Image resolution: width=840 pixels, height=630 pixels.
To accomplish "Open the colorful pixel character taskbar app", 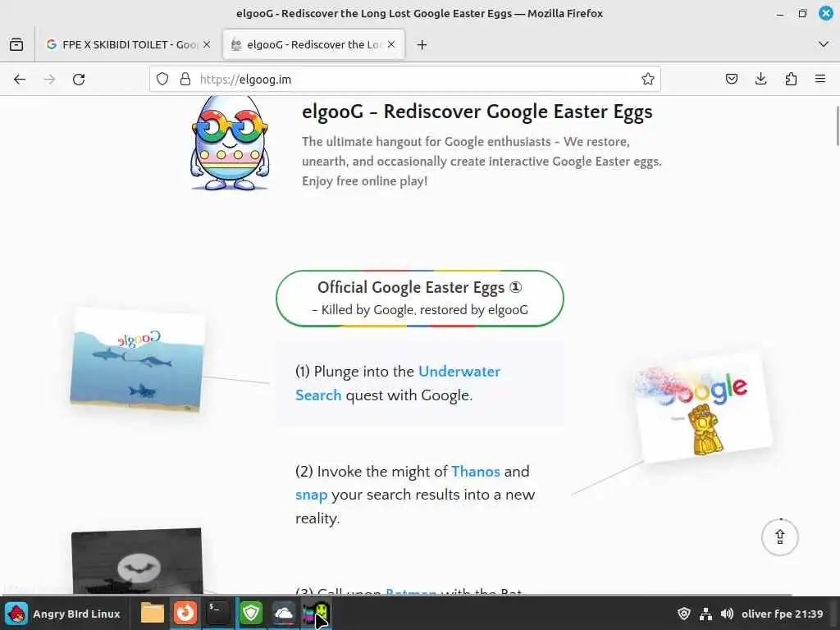I will 316,613.
